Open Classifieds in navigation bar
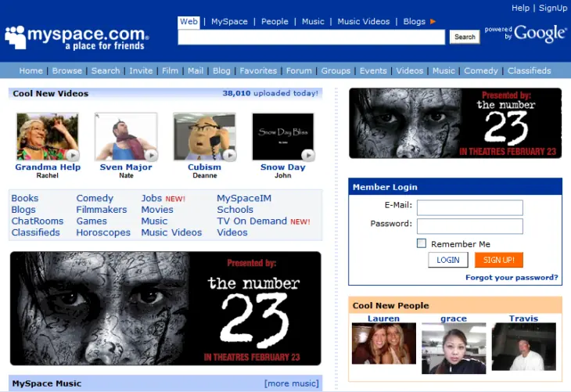 coord(529,70)
